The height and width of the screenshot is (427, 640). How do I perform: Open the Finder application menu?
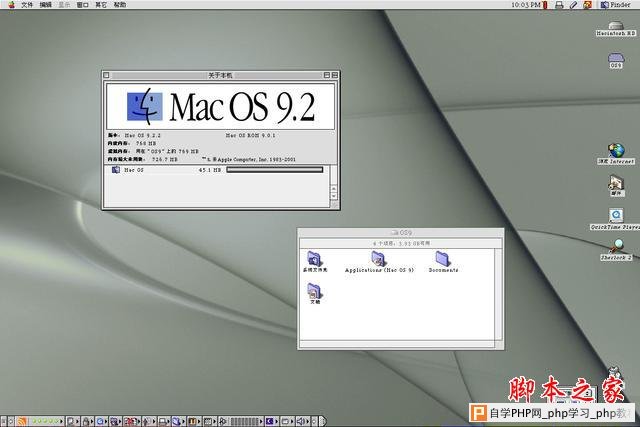[x=616, y=5]
